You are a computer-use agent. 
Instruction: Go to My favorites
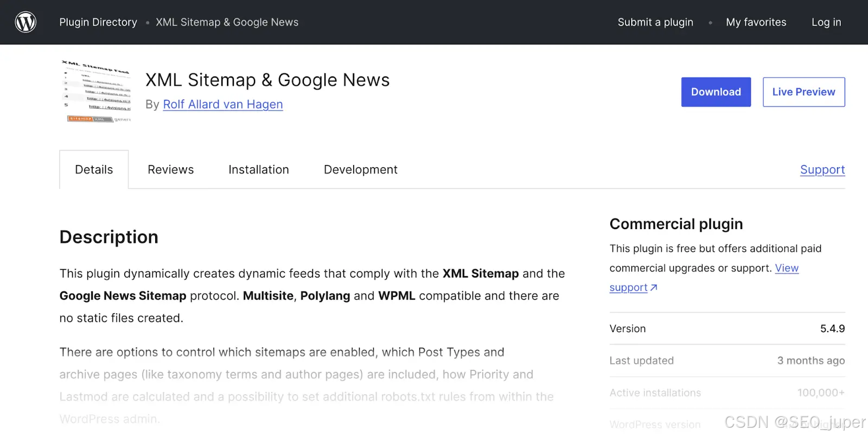tap(756, 22)
